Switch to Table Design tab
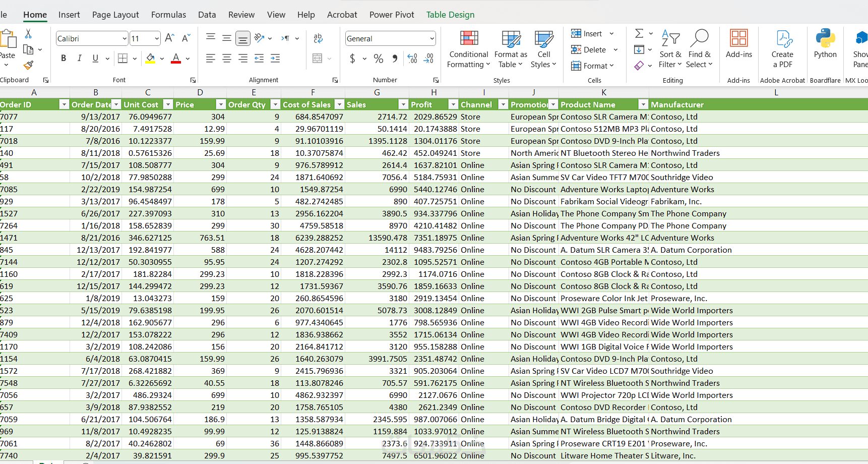868x464 pixels. pyautogui.click(x=451, y=15)
